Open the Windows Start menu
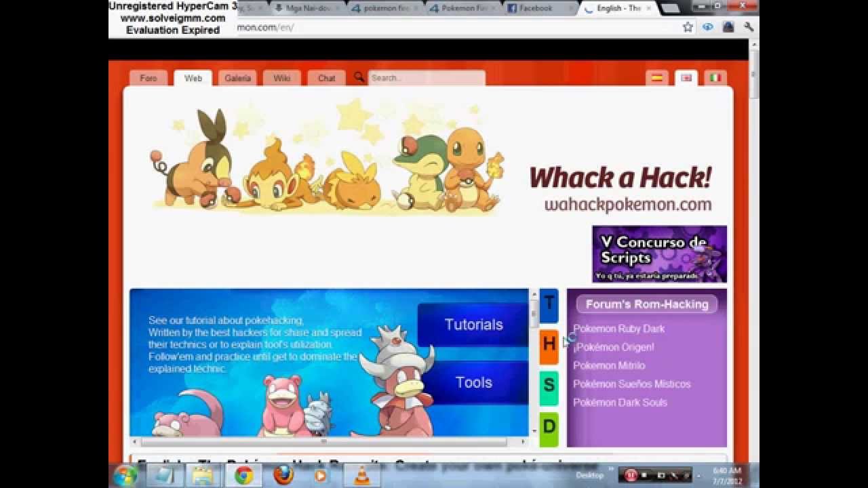 pyautogui.click(x=125, y=475)
